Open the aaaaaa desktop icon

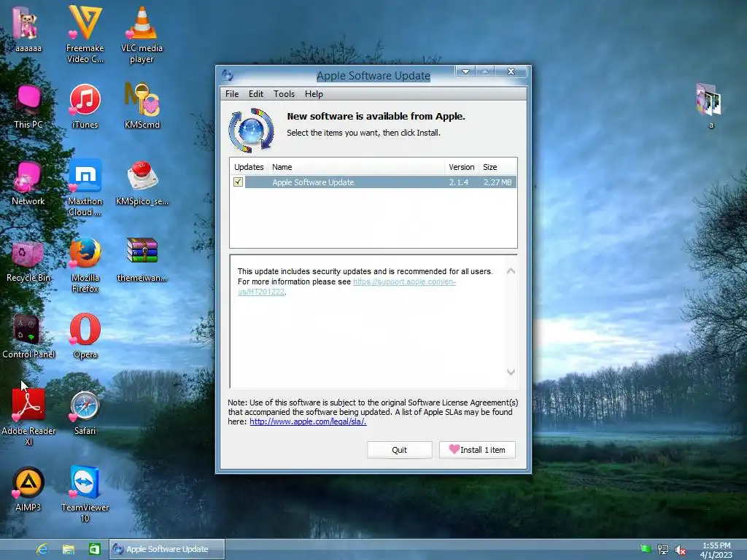click(x=28, y=29)
